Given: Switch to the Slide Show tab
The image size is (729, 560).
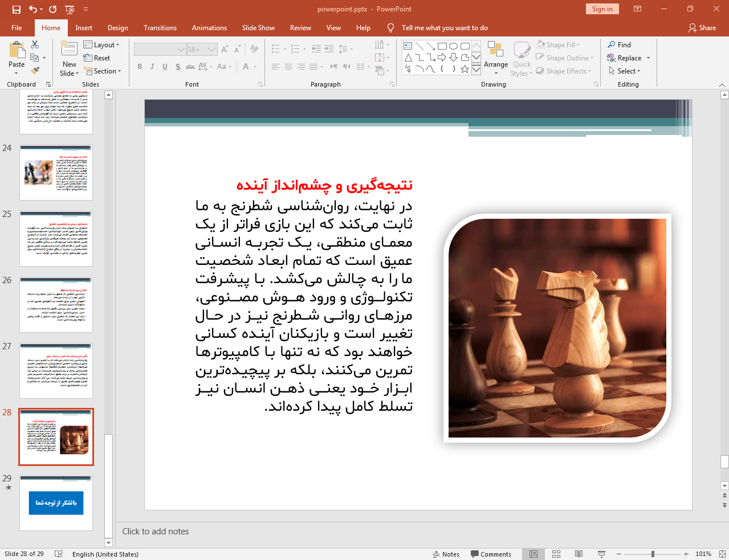Looking at the screenshot, I should tap(258, 27).
